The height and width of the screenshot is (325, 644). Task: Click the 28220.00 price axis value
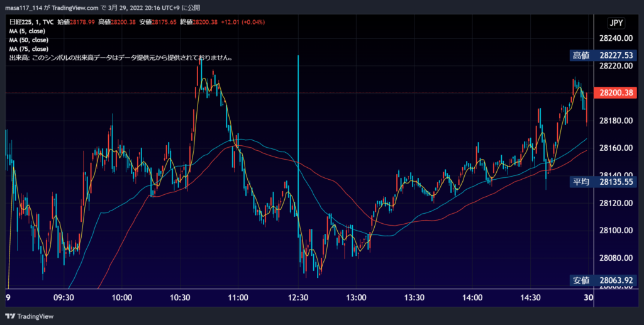click(x=616, y=65)
